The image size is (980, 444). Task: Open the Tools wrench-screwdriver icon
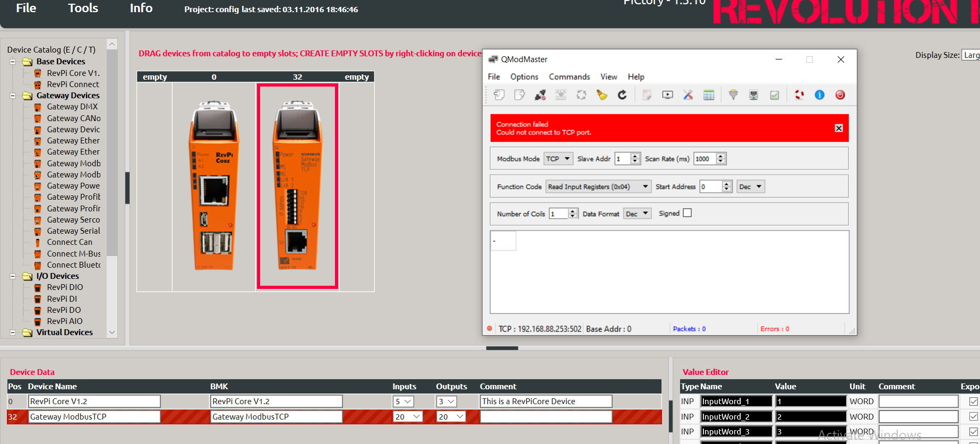click(688, 95)
